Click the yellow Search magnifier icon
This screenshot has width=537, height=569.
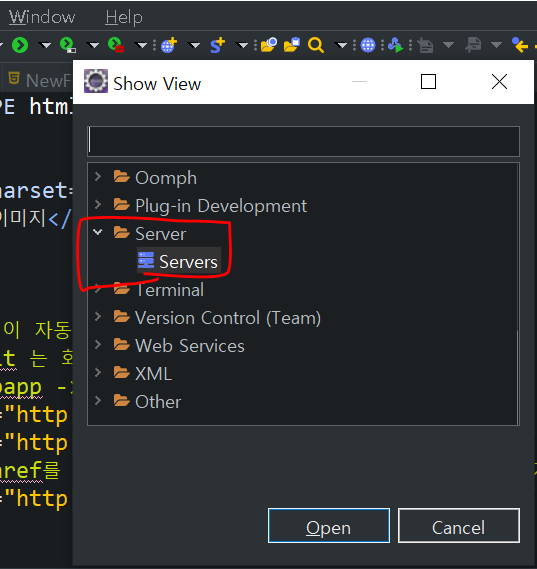(316, 45)
